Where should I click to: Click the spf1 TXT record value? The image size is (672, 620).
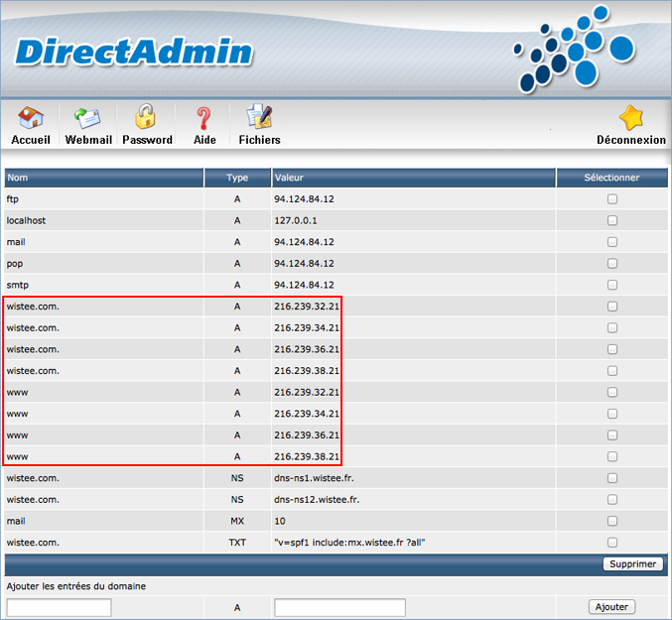coord(349,543)
